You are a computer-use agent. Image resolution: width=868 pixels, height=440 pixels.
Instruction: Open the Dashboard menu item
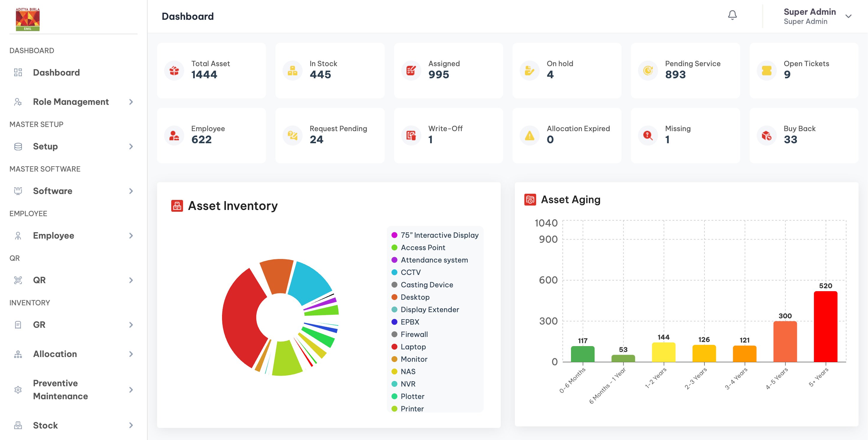73,72
